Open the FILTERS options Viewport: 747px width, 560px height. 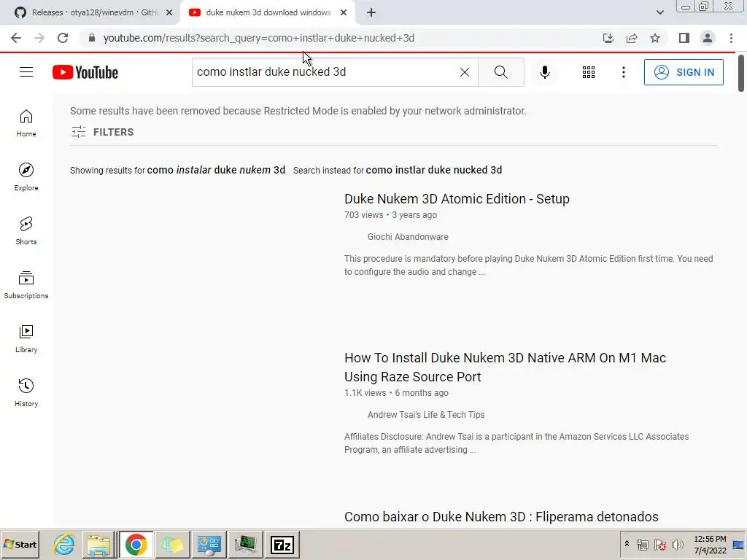coord(102,132)
